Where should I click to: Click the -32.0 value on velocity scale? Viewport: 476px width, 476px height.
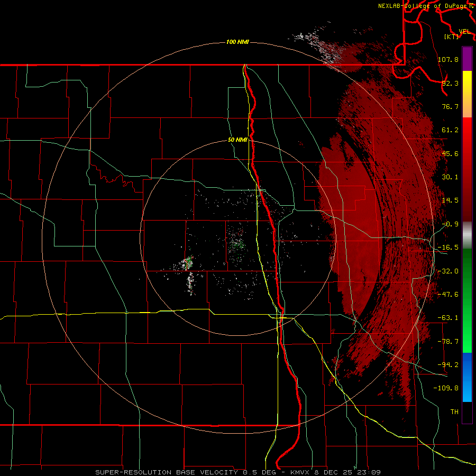448,271
